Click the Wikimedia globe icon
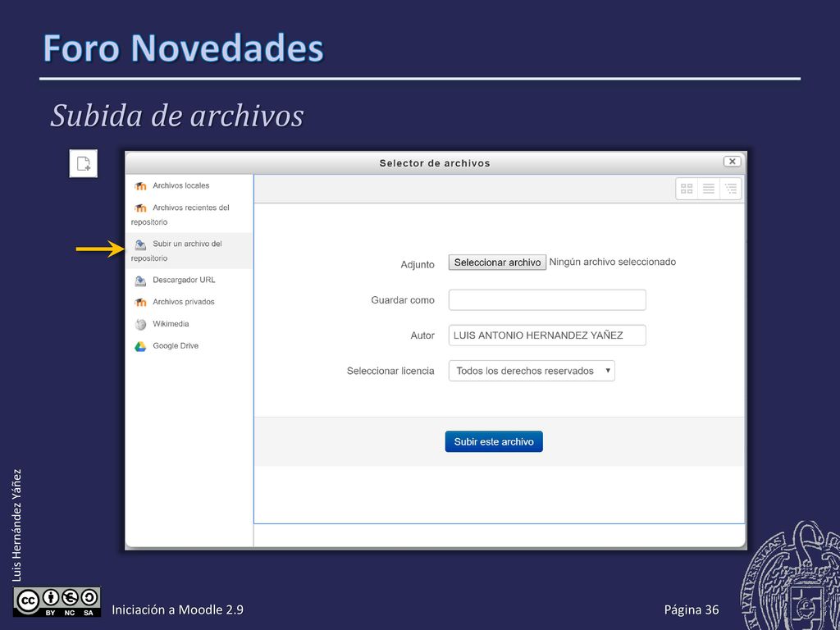Image resolution: width=840 pixels, height=630 pixels. point(140,324)
